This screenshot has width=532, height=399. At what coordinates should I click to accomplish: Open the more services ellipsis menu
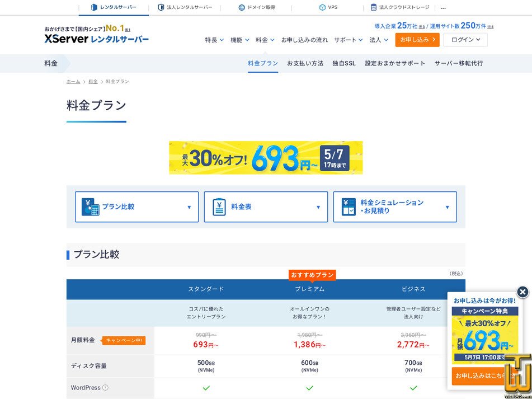coord(442,8)
